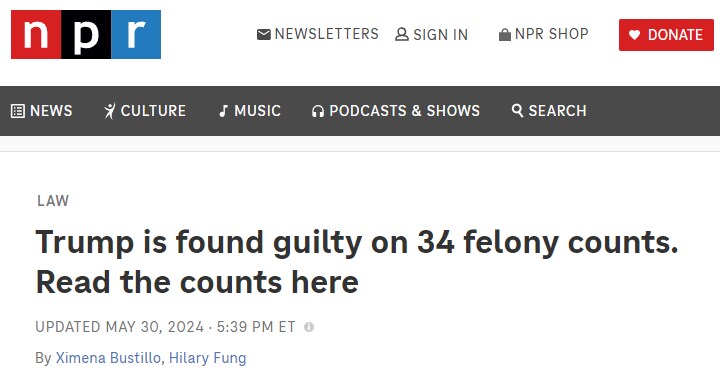Click the magnifying glass search icon
This screenshot has height=373, width=720.
(x=518, y=110)
